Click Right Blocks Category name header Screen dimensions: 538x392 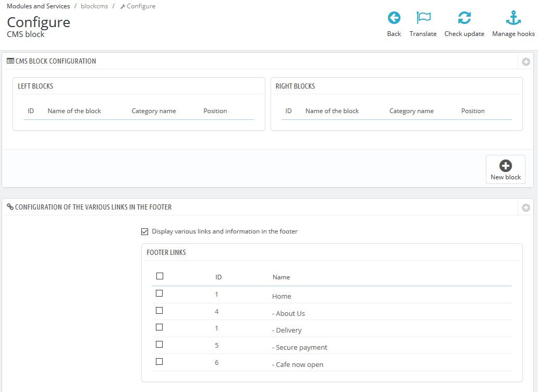click(x=411, y=111)
